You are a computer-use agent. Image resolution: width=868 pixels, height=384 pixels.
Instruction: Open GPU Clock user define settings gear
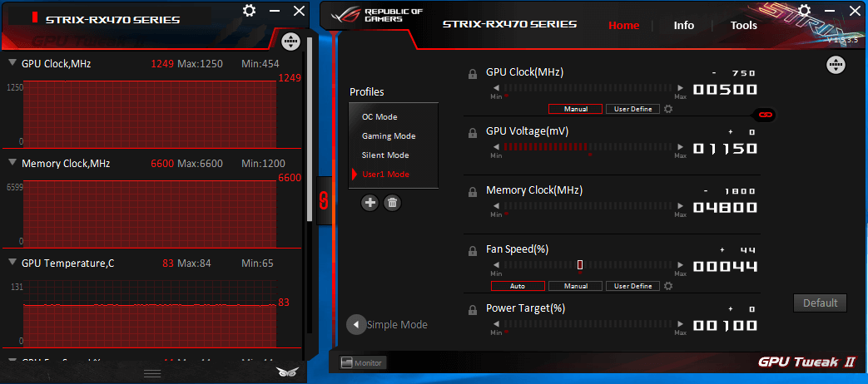coord(668,109)
